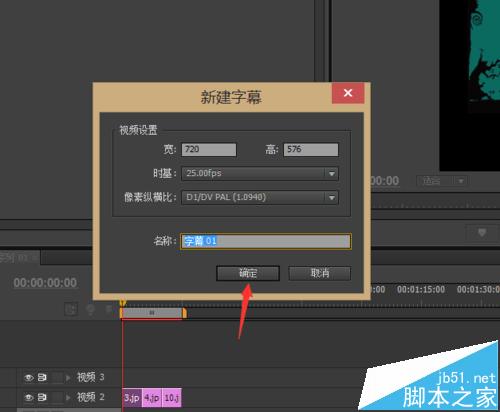Viewport: 500px width, 412px height.
Task: Select the 4.jp clip on timeline
Action: 152,398
